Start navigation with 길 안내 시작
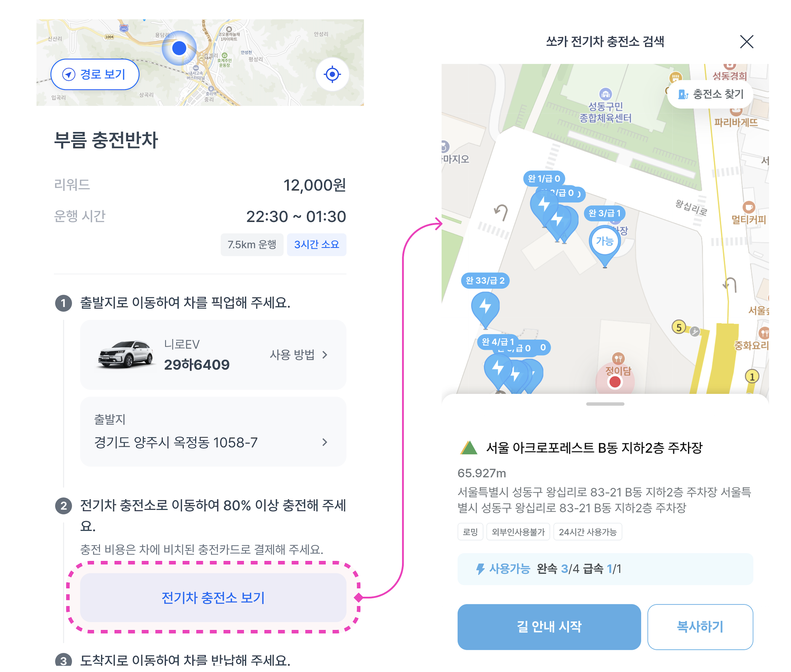 point(549,627)
